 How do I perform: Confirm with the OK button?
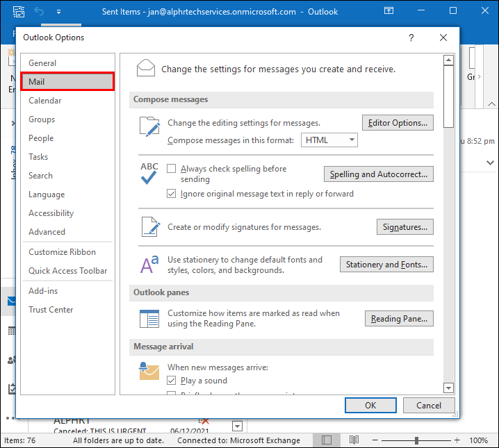pos(370,405)
